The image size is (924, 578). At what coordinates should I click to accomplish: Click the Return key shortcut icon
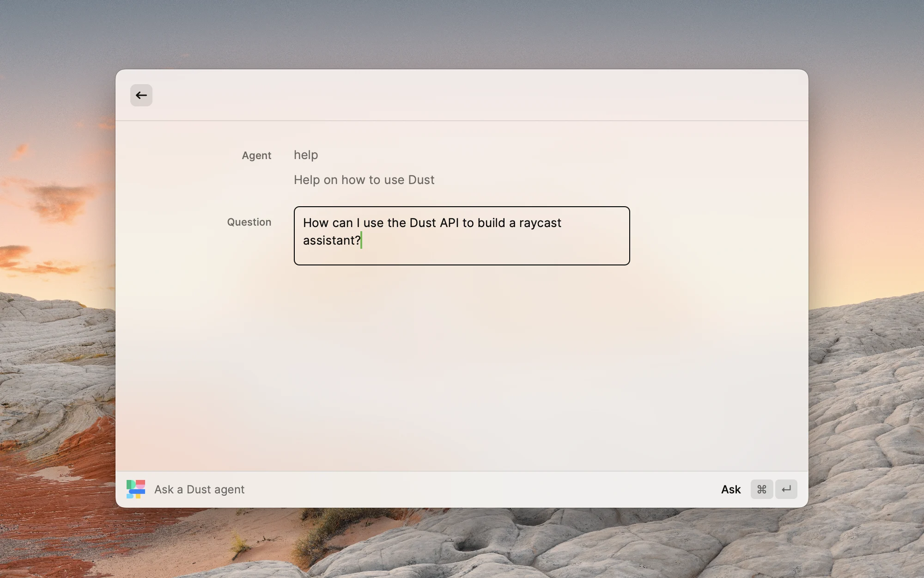(786, 489)
